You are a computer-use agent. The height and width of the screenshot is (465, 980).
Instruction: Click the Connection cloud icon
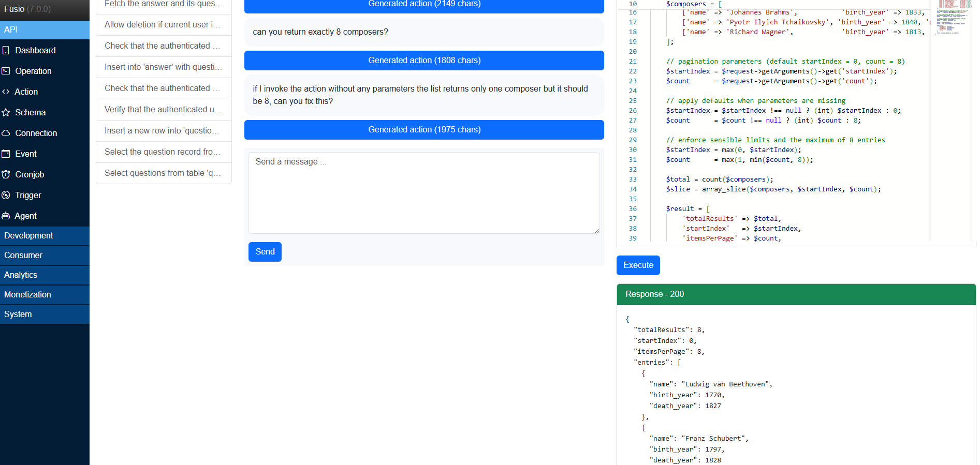pos(6,133)
